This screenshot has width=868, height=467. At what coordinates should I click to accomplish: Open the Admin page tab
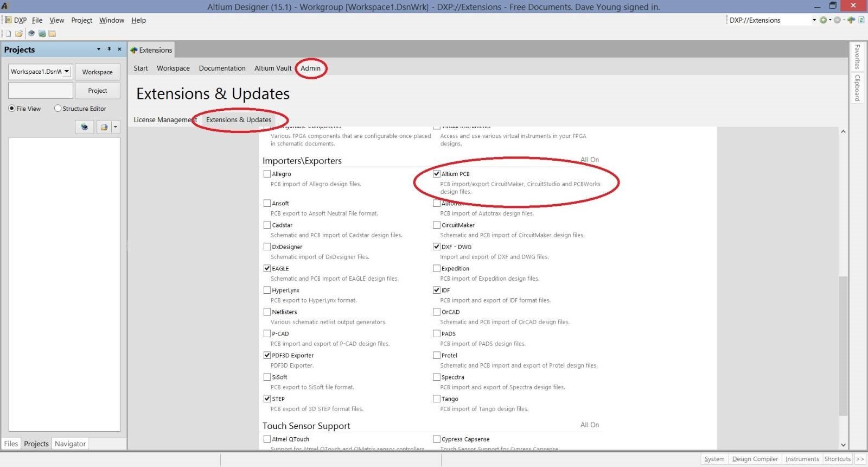click(310, 68)
